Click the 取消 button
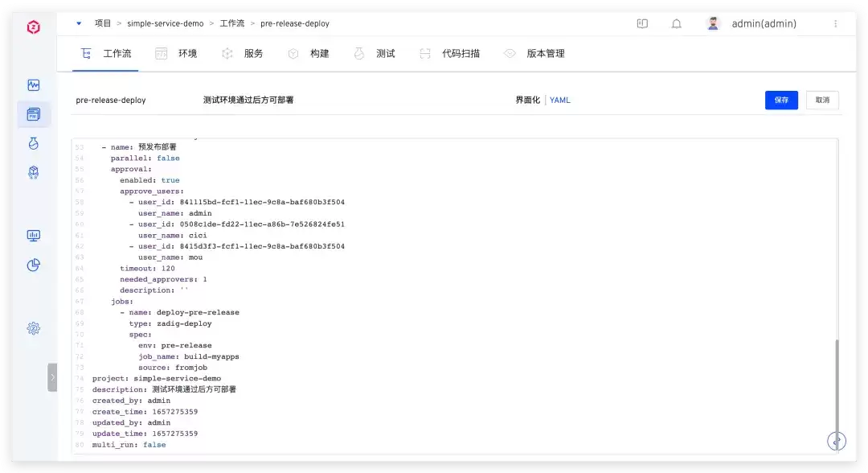Viewport: 868px width, 473px height. pos(822,101)
